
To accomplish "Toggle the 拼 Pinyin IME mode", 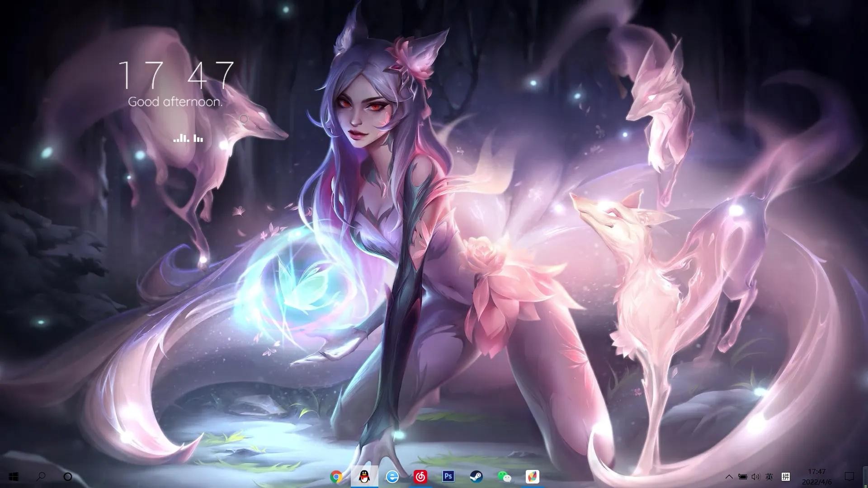I will pyautogui.click(x=786, y=477).
